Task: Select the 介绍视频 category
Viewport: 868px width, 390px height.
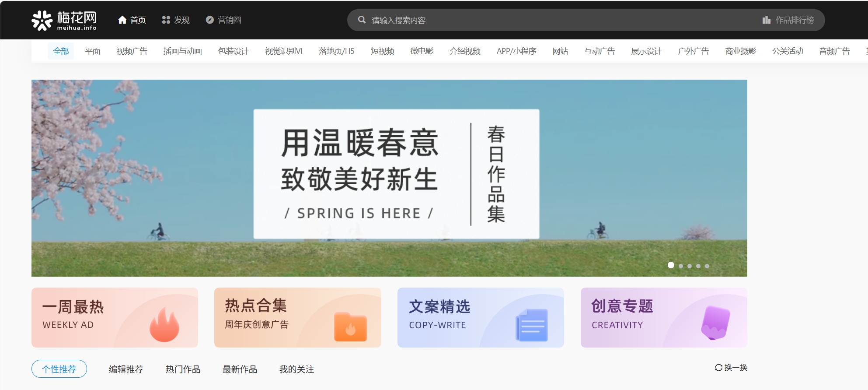Action: (x=465, y=51)
